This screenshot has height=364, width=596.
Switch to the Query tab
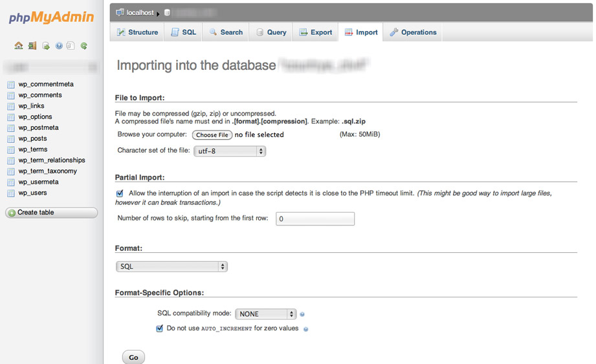271,32
